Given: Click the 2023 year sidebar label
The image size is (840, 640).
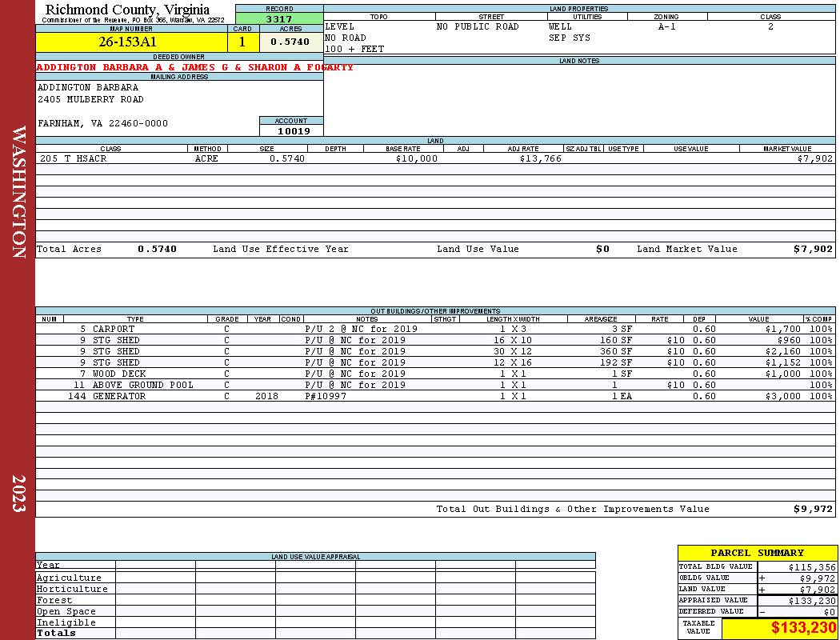Looking at the screenshot, I should pos(18,494).
